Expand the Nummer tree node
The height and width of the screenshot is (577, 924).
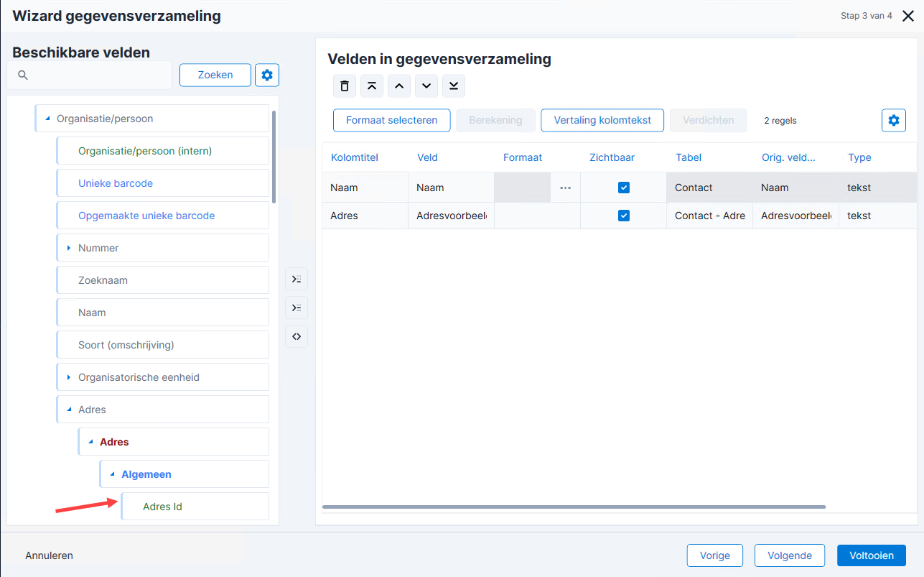coord(69,248)
